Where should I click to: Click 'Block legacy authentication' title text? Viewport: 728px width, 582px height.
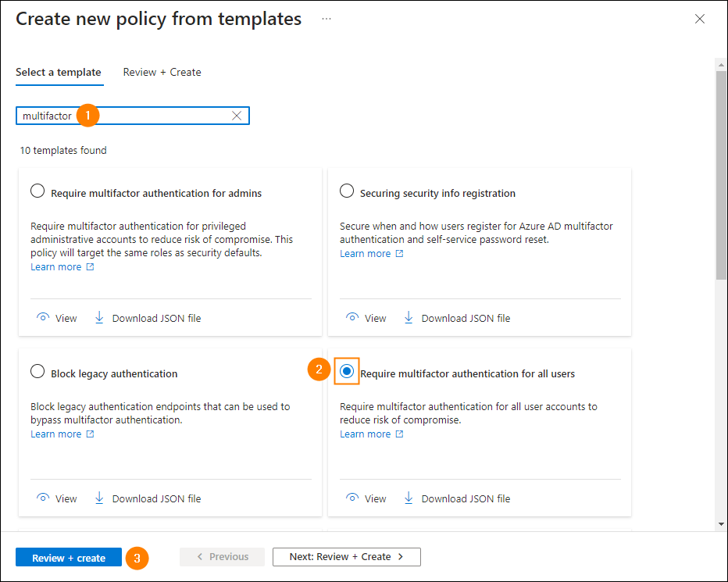114,374
